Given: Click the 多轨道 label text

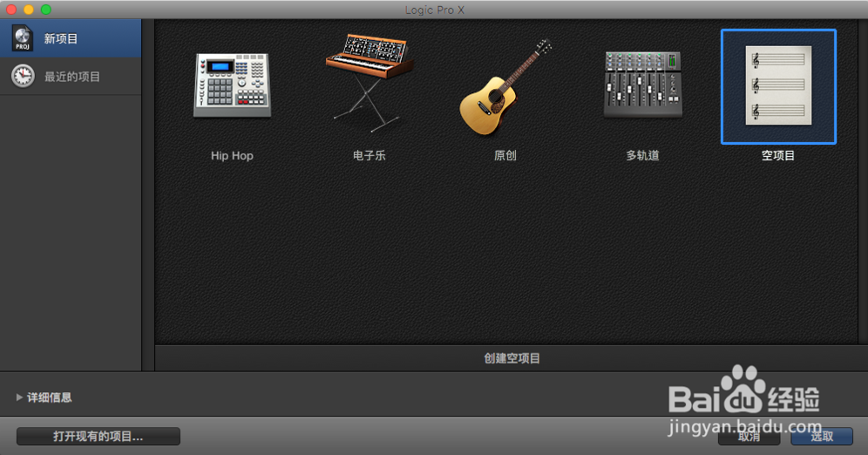Looking at the screenshot, I should click(x=642, y=155).
